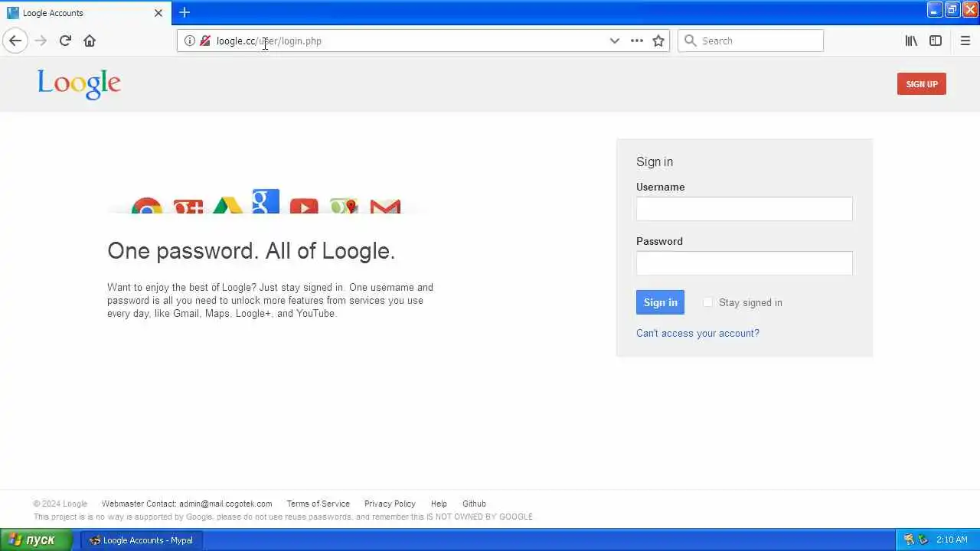Open the Library bookshelf icon
Image resolution: width=980 pixels, height=551 pixels.
coord(911,41)
